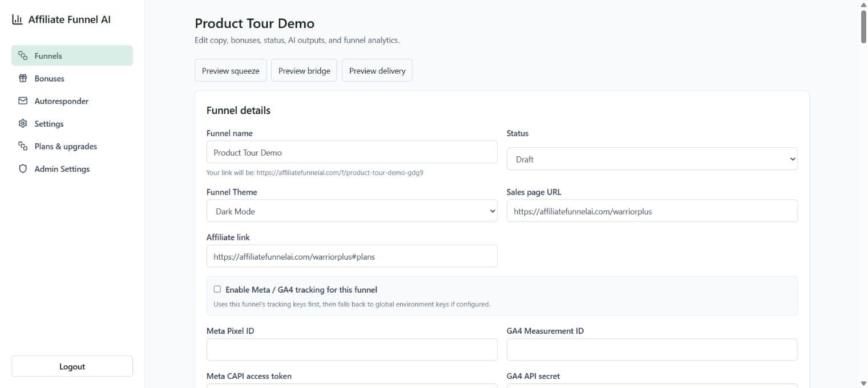Navigate to Plans & upgrades
The image size is (868, 388).
point(72,146)
